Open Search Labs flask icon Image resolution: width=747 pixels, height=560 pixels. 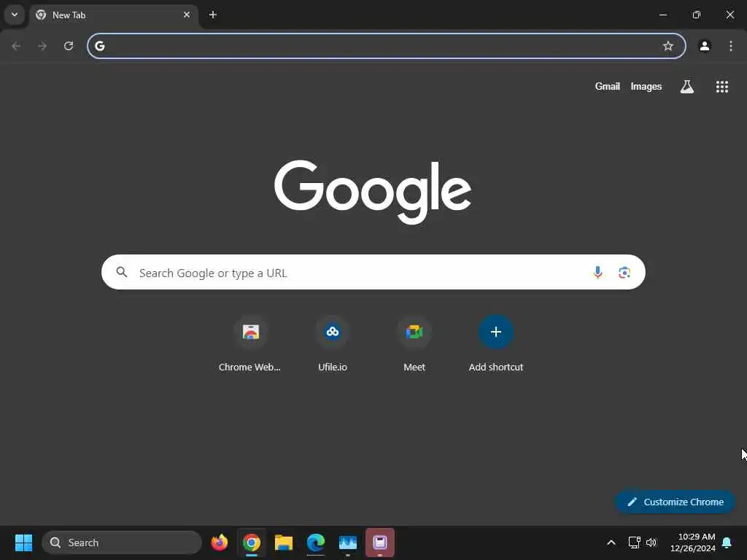(687, 86)
